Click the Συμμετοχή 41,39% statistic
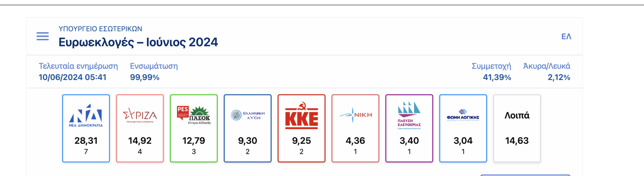Viewport: 644px width, 176px height. point(491,72)
